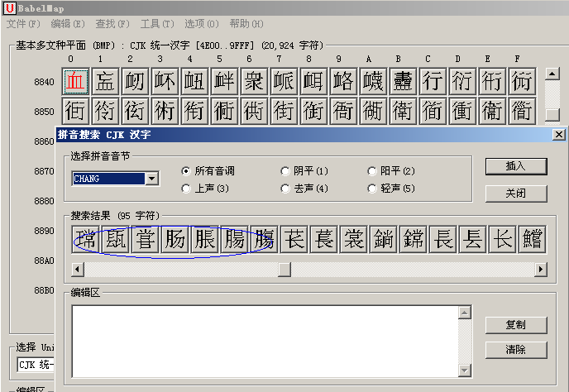Click the search results horizontal scrollbar thumb
This screenshot has width=569, height=392.
pos(284,270)
